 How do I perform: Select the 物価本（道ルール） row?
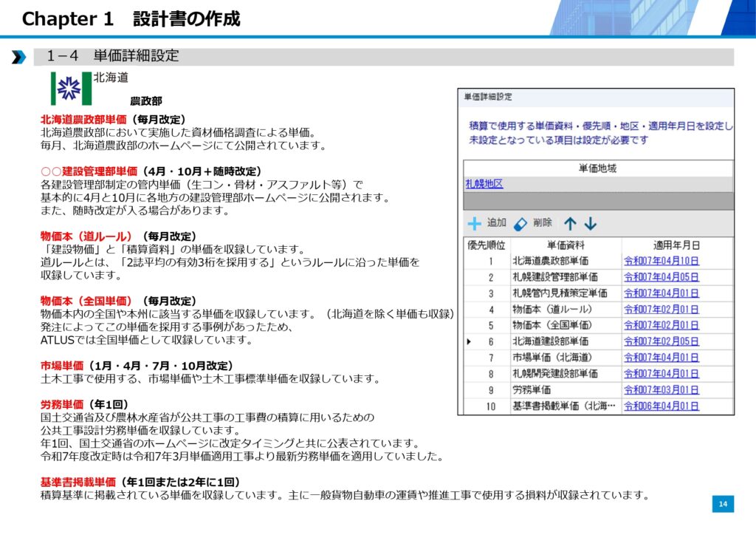coord(552,309)
